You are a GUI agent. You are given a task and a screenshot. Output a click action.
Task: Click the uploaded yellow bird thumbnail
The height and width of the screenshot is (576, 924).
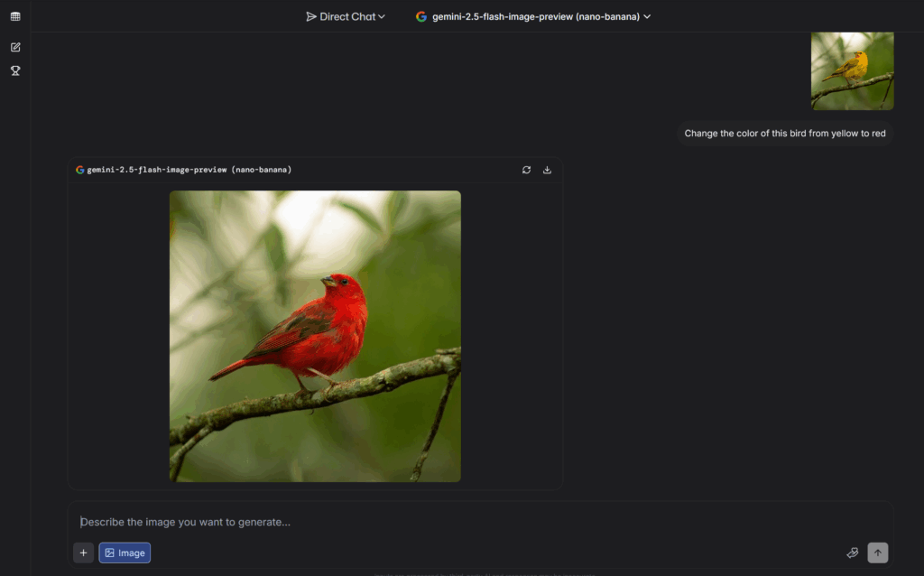coord(851,70)
